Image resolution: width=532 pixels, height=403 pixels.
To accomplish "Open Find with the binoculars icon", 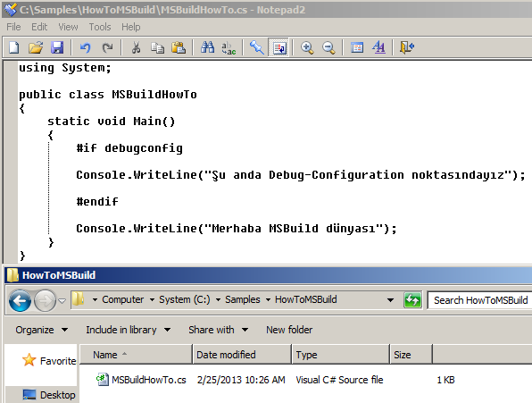I will click(x=207, y=47).
